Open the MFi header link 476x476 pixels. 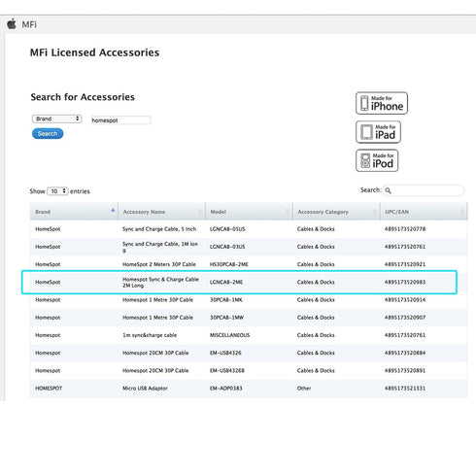point(29,24)
